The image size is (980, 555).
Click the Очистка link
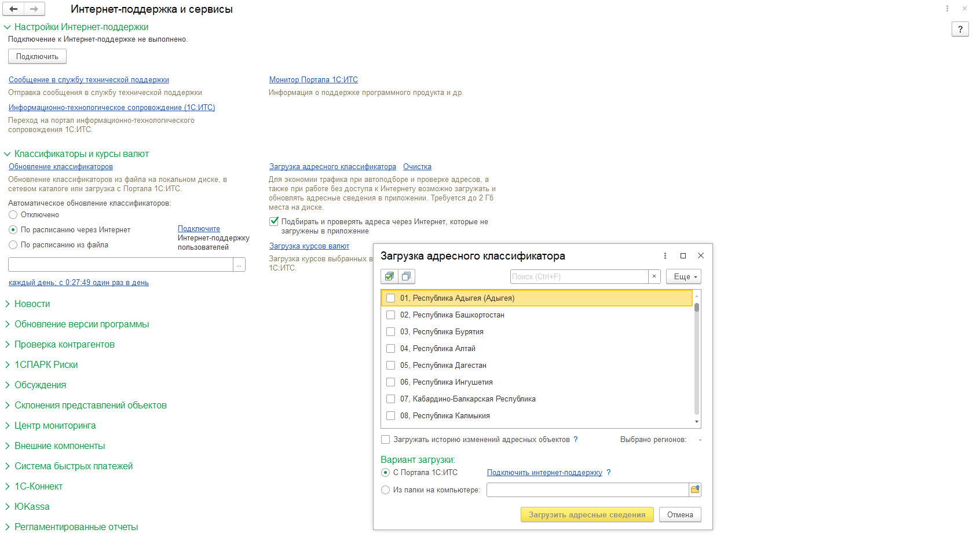pos(417,167)
